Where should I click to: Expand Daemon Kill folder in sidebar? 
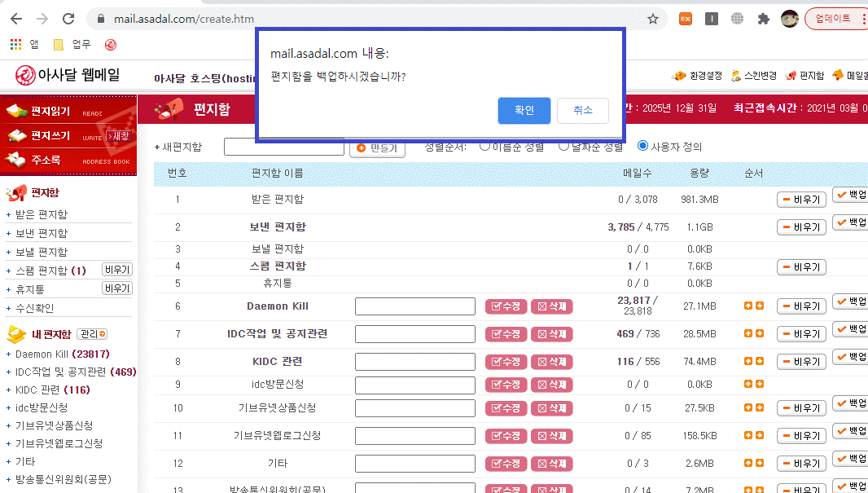(8, 354)
